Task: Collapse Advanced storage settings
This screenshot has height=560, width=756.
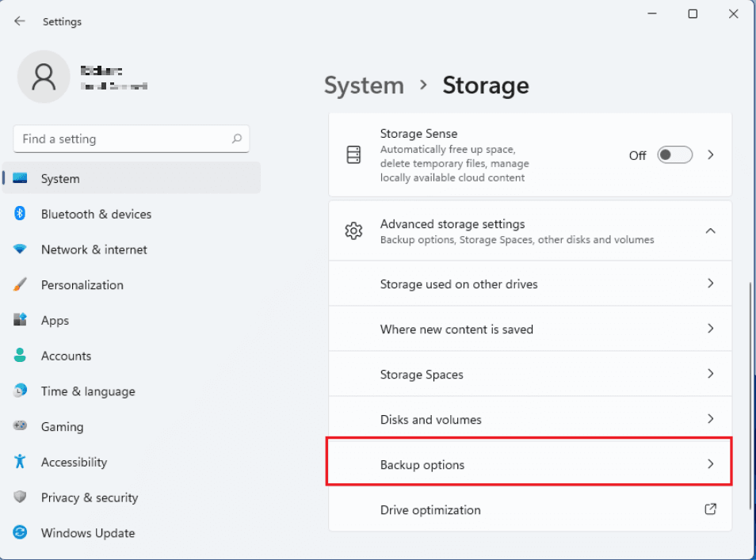Action: [x=711, y=230]
